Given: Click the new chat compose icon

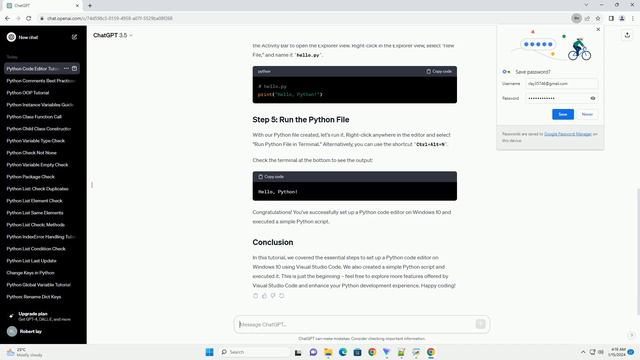Looking at the screenshot, I should [x=74, y=37].
